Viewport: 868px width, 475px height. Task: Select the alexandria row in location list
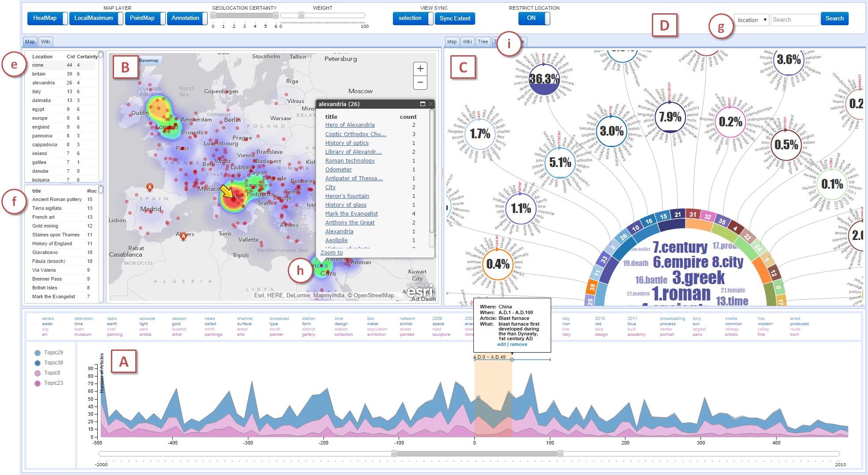coord(63,83)
